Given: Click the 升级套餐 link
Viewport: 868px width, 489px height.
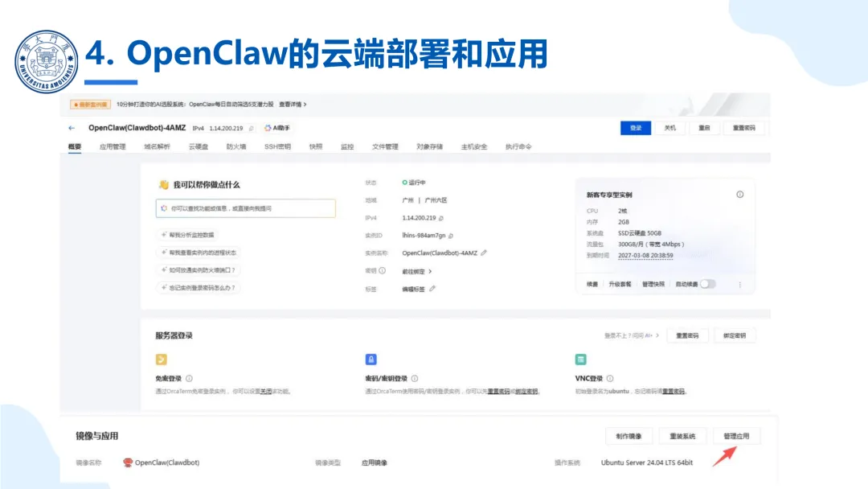Looking at the screenshot, I should point(620,284).
